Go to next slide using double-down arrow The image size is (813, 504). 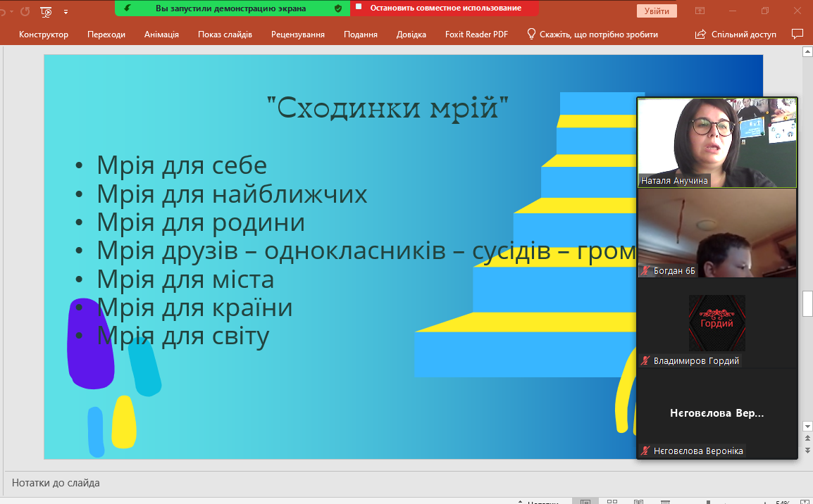click(807, 451)
